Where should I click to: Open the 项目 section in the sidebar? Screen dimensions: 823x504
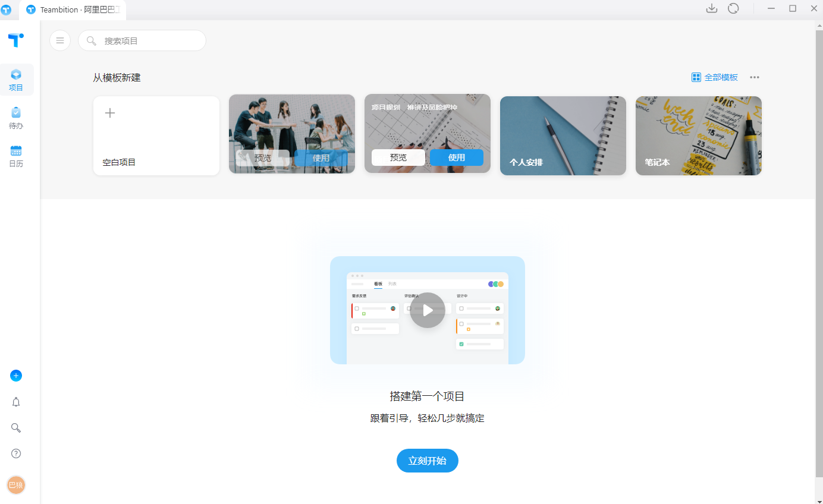(x=16, y=80)
